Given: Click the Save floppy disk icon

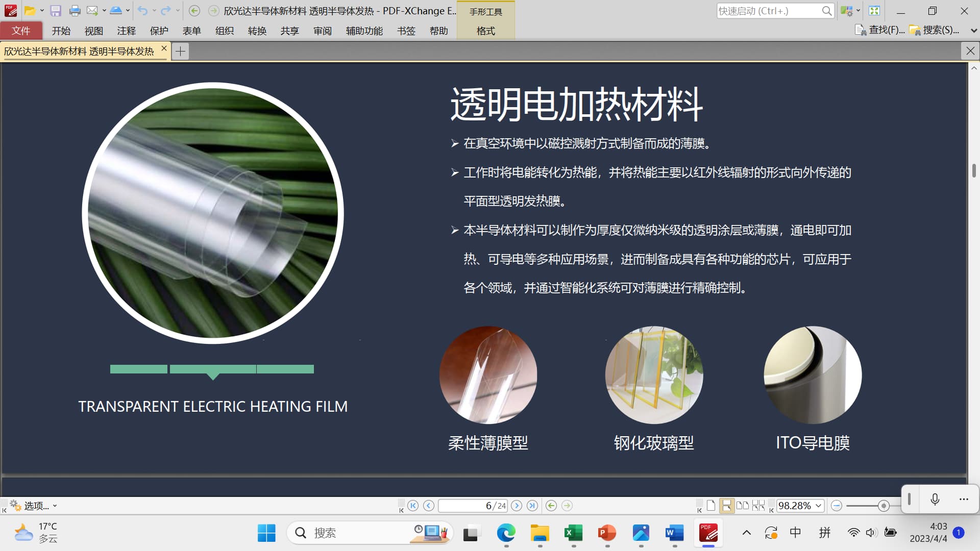Looking at the screenshot, I should point(56,11).
